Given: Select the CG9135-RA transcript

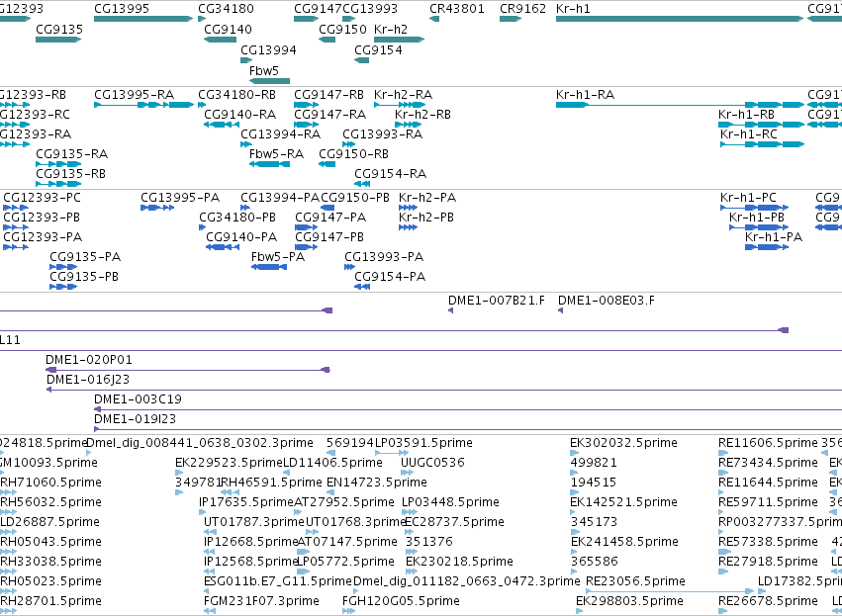Looking at the screenshot, I should point(58,164).
